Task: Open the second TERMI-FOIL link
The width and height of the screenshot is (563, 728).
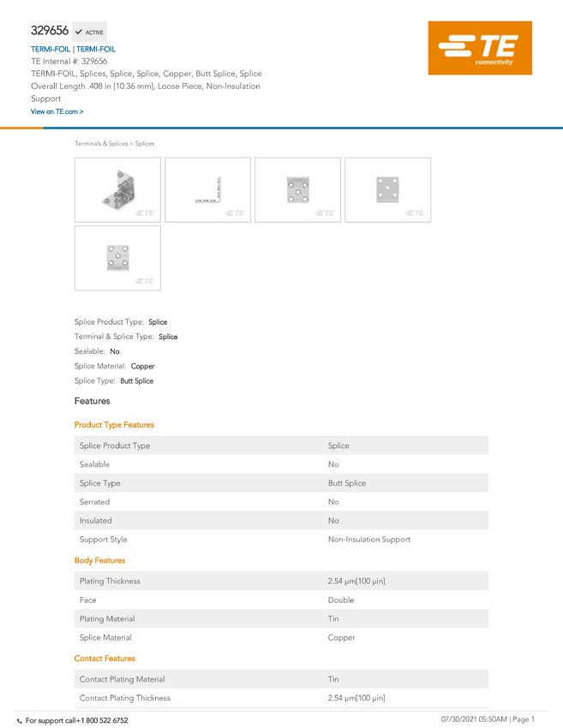Action: click(x=96, y=49)
